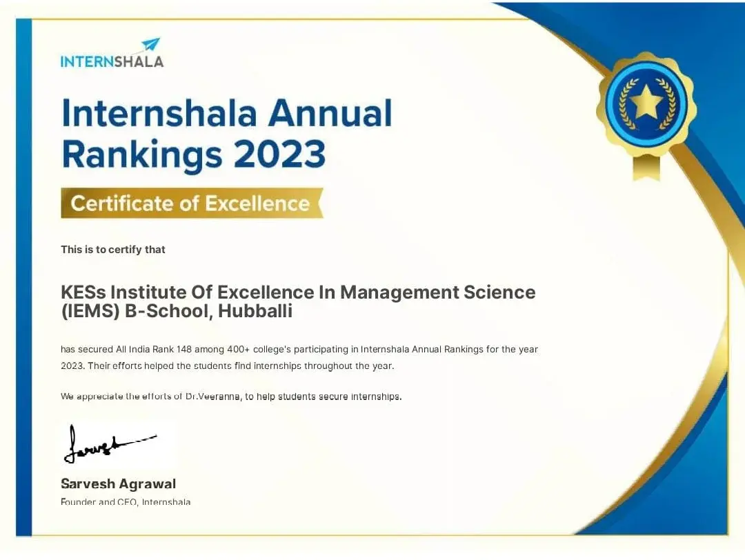Click the gold ribbon tail below the badge
Image resolution: width=745 pixels, height=560 pixels.
click(646, 168)
